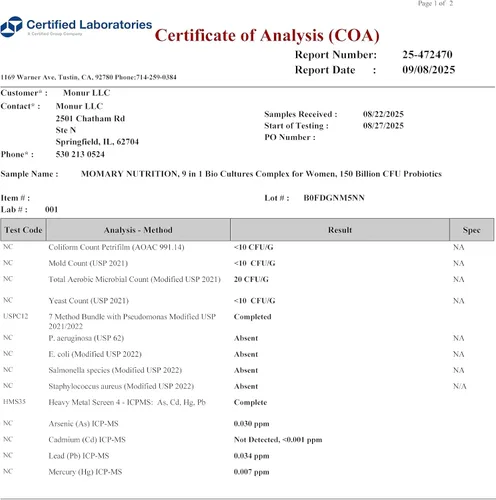Click Salmonella species (Modified USP 2022) text

pyautogui.click(x=115, y=370)
